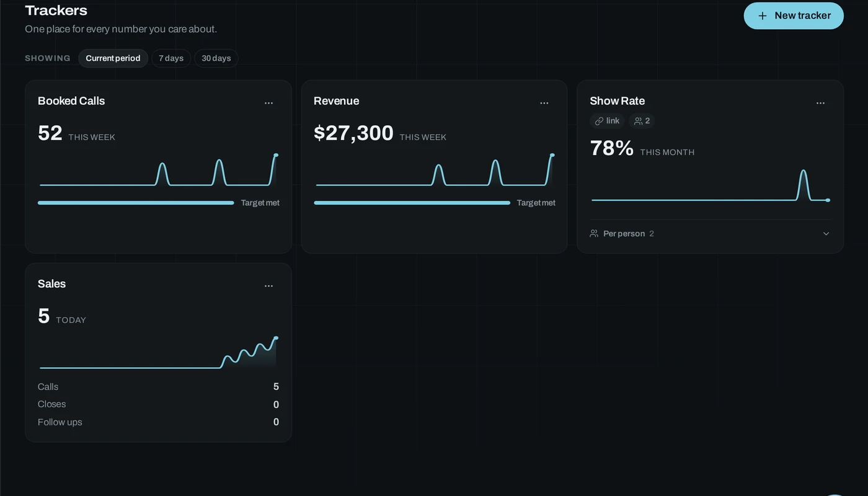
Task: Create a New tracker
Action: [x=794, y=15]
